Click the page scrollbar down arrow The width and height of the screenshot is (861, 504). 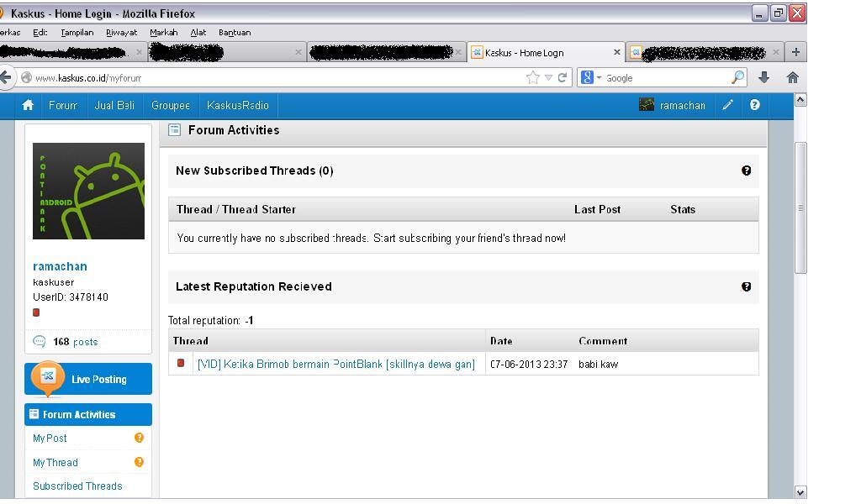click(x=800, y=492)
